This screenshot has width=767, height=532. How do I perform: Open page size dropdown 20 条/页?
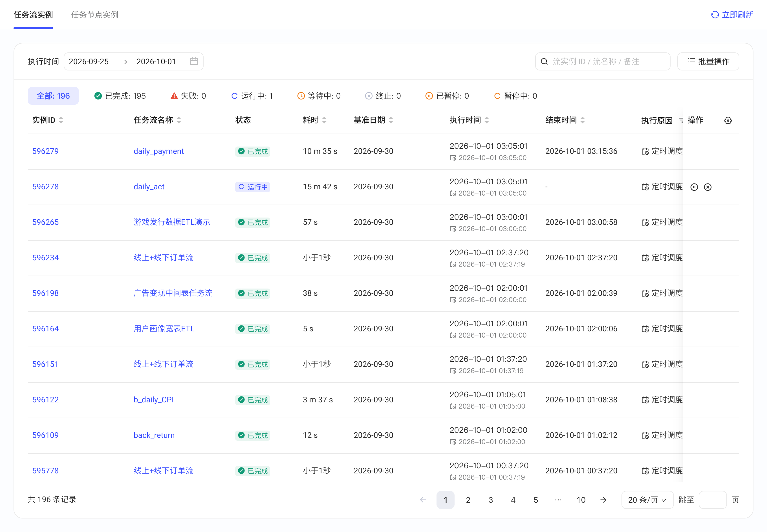click(647, 500)
